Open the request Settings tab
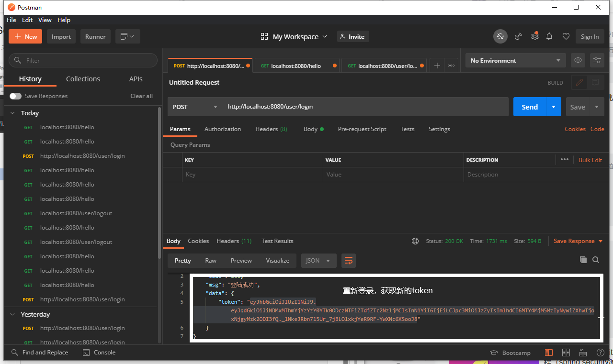This screenshot has height=364, width=613. 439,129
